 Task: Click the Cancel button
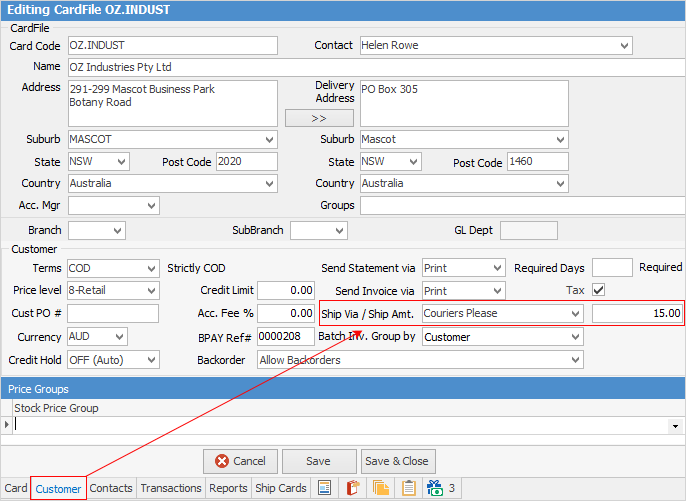pos(240,461)
